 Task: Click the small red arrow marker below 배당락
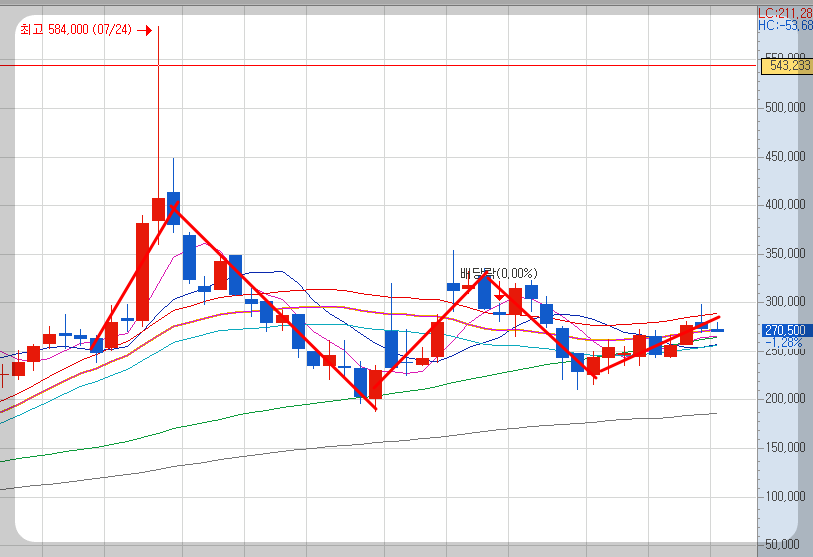(x=499, y=297)
